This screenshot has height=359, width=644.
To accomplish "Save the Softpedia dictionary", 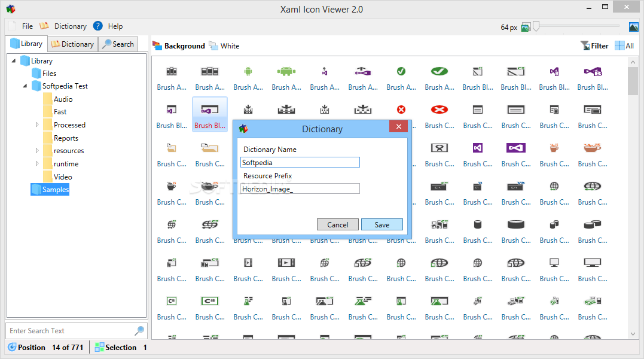I will coord(381,224).
